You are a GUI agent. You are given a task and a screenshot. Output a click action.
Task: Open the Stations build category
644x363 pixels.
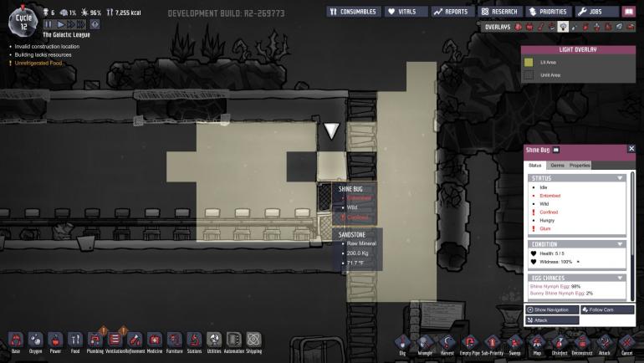(x=194, y=340)
